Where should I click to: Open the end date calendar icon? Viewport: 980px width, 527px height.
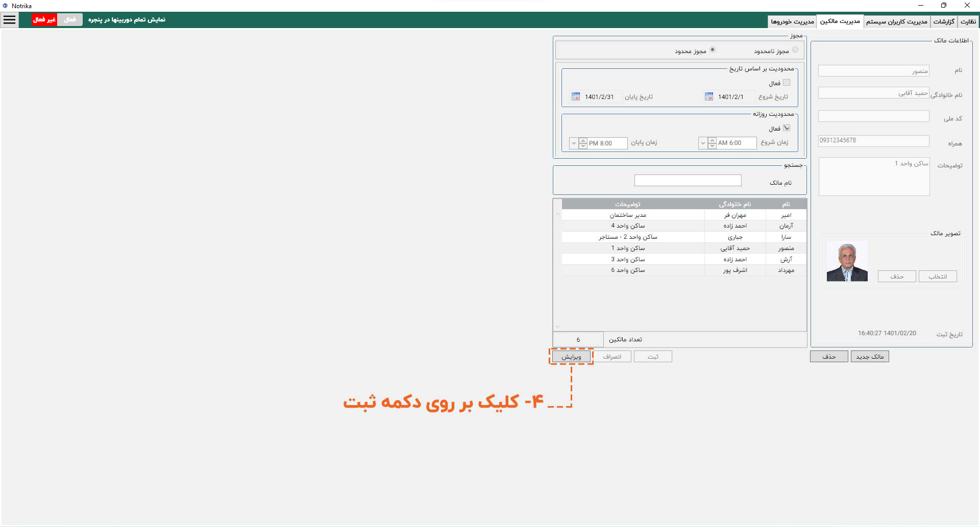coord(576,96)
